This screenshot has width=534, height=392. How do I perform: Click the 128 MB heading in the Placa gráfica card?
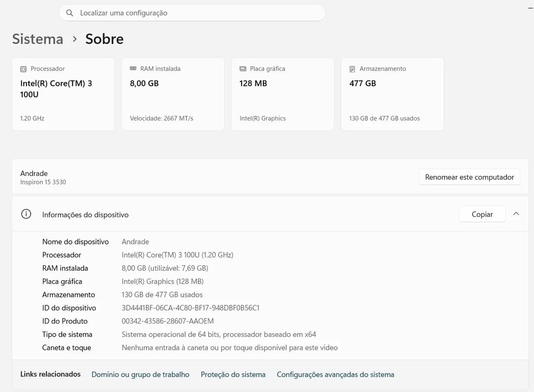pyautogui.click(x=253, y=83)
